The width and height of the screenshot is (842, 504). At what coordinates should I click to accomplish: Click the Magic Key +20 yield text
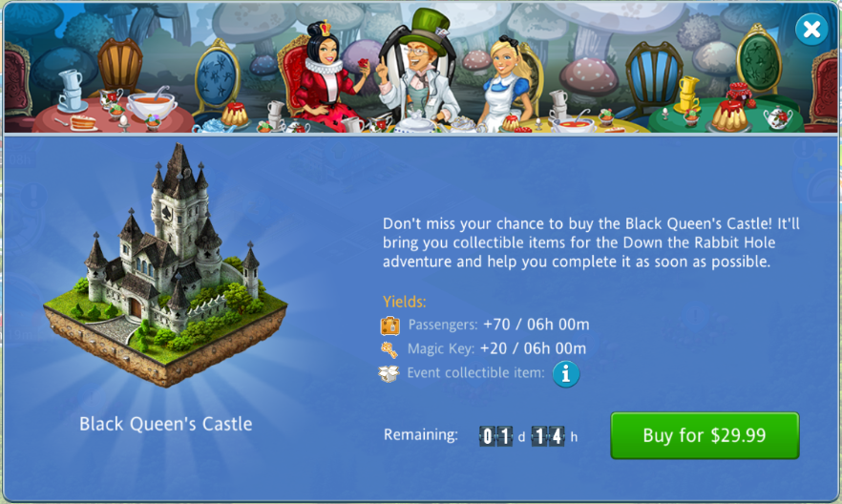(x=496, y=348)
